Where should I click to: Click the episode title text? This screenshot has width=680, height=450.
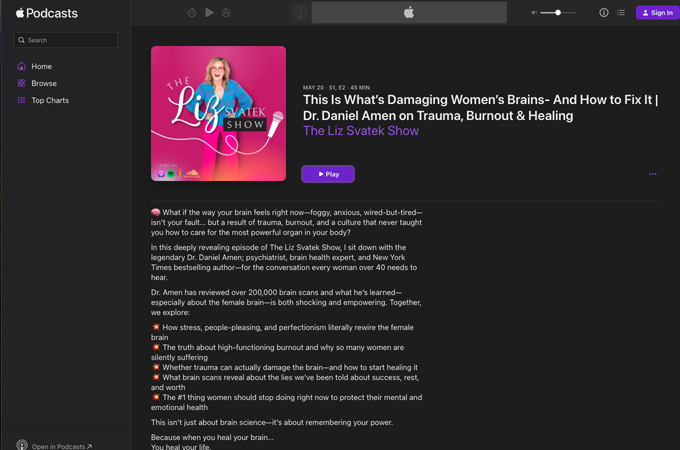[481, 108]
